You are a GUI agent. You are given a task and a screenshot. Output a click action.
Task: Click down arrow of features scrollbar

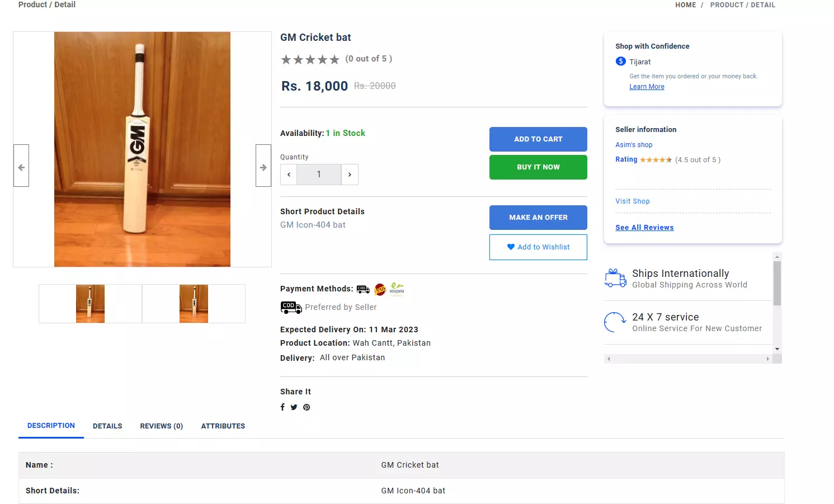click(777, 349)
